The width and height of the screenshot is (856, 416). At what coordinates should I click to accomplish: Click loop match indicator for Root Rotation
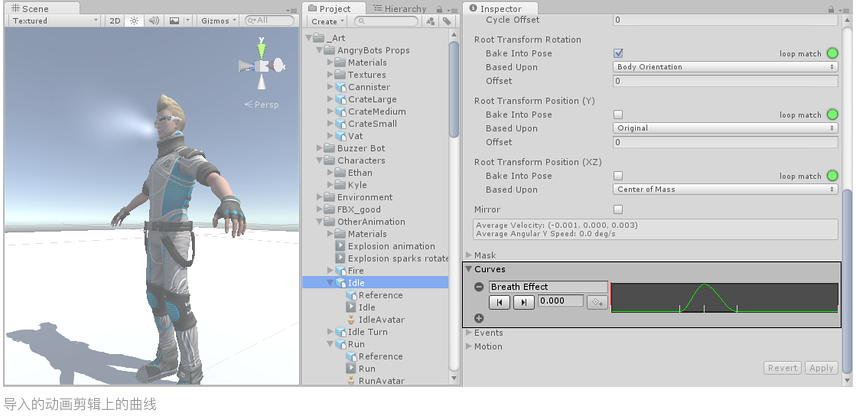[x=832, y=54]
